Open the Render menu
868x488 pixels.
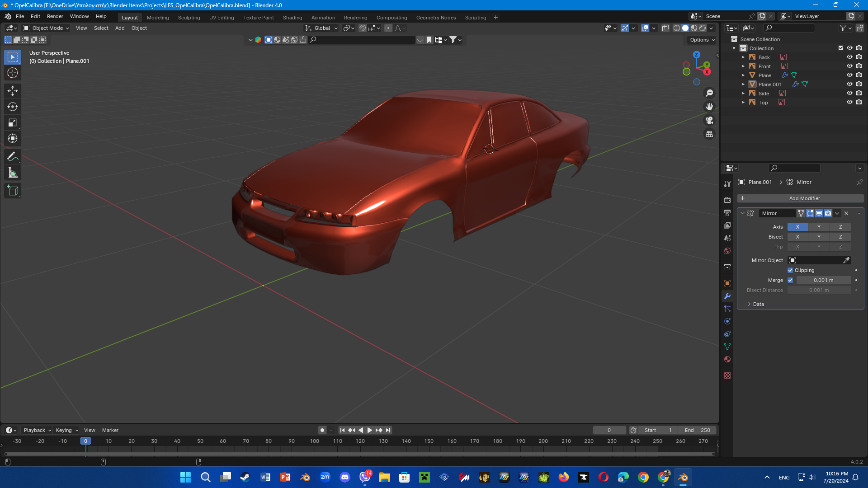coord(55,16)
